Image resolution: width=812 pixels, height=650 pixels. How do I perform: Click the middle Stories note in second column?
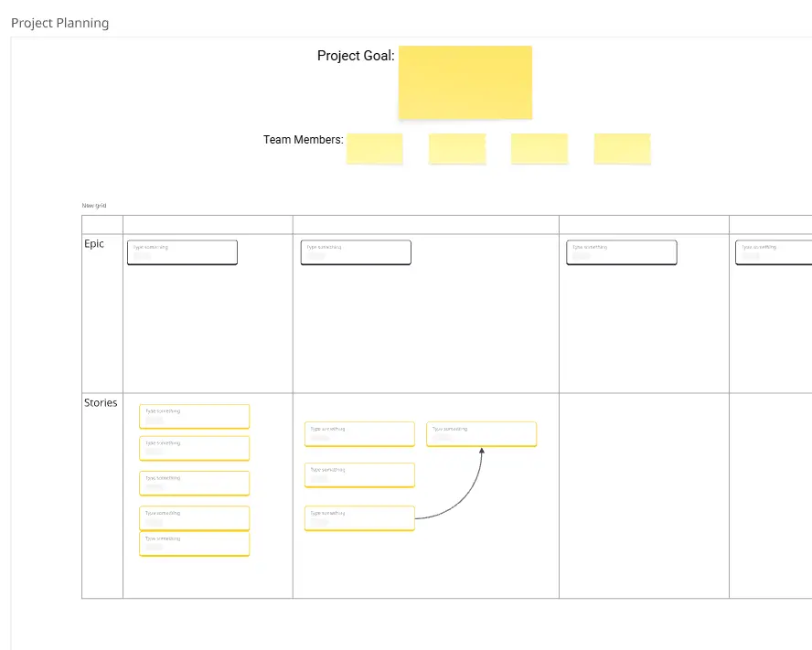[x=359, y=474]
